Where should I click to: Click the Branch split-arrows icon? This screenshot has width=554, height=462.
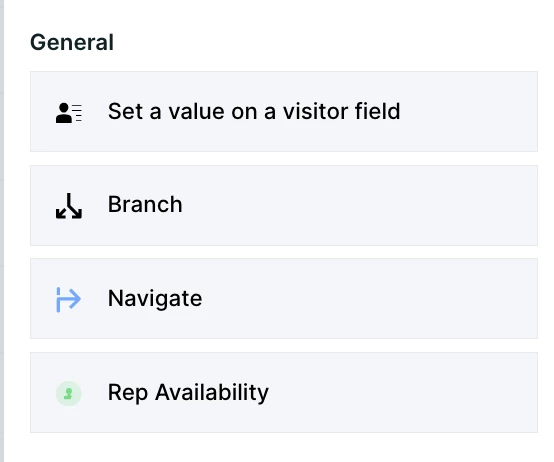[x=69, y=206]
